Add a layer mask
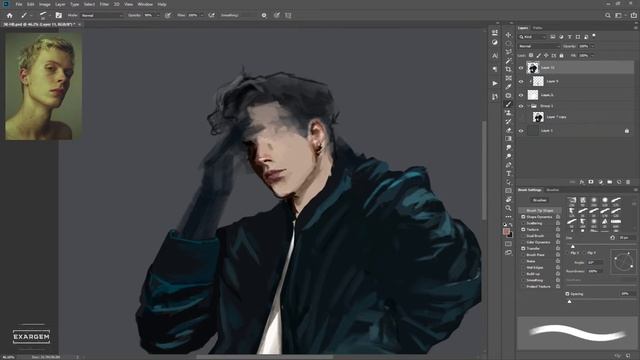Screen dimensions: 640x360 point(591,182)
